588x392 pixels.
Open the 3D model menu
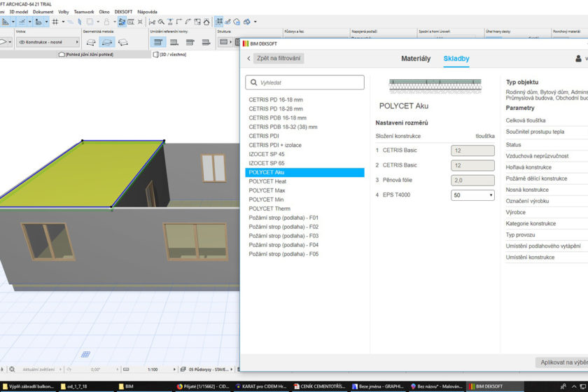click(x=19, y=12)
